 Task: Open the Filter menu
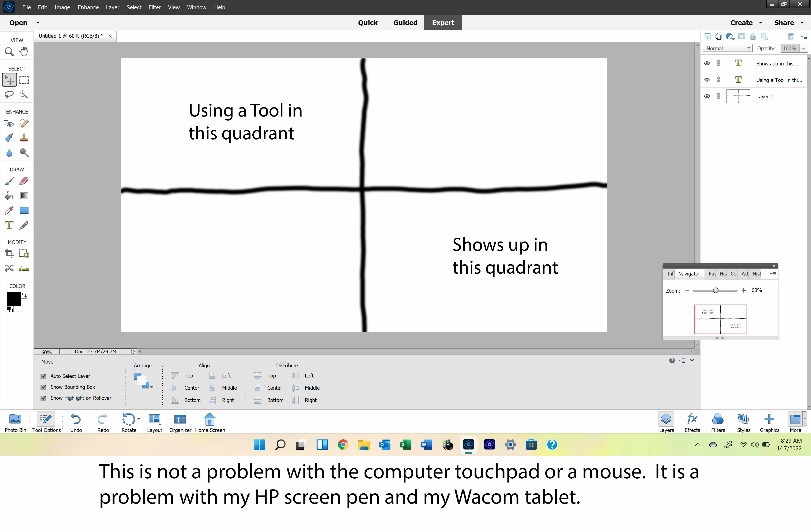154,7
